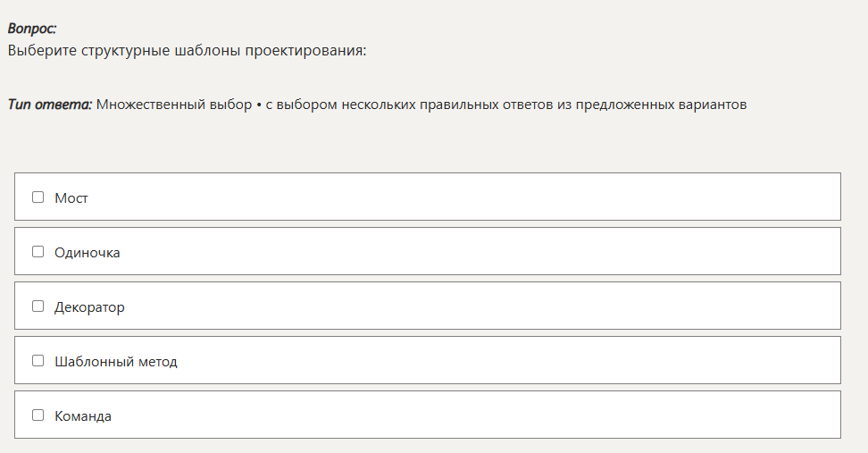Click the Шаблонный метод label text

(116, 362)
